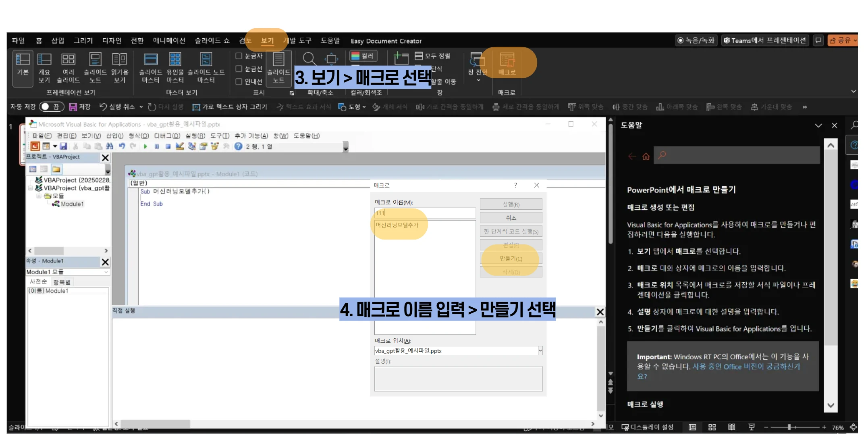Open 디버그(D) menu in VBA editor
Screen dimensions: 868x446
click(167, 136)
